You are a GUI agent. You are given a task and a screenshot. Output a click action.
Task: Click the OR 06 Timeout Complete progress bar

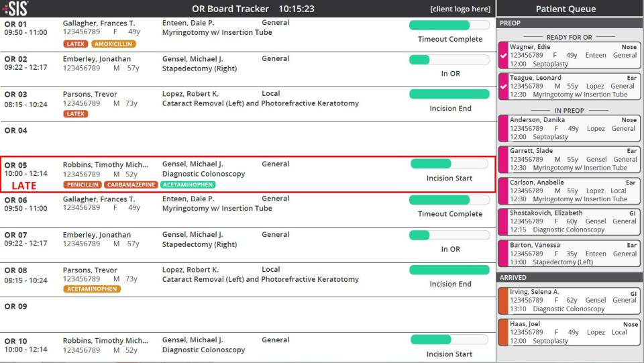(449, 200)
